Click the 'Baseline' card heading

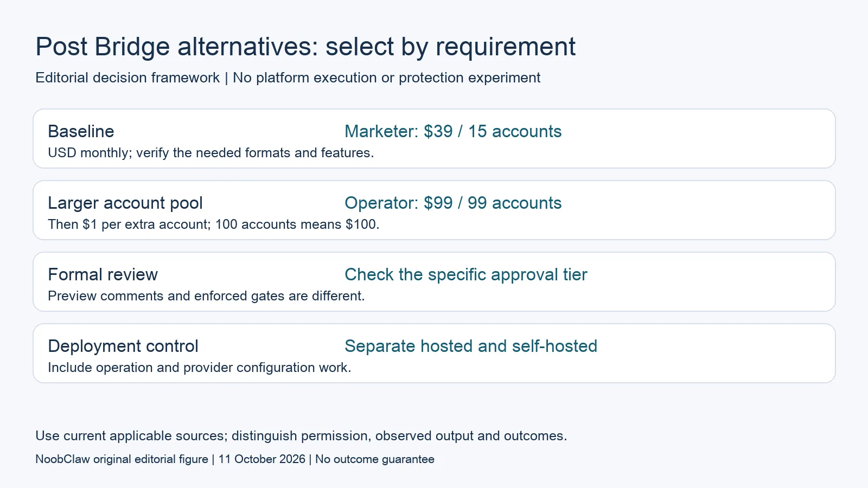click(x=81, y=131)
